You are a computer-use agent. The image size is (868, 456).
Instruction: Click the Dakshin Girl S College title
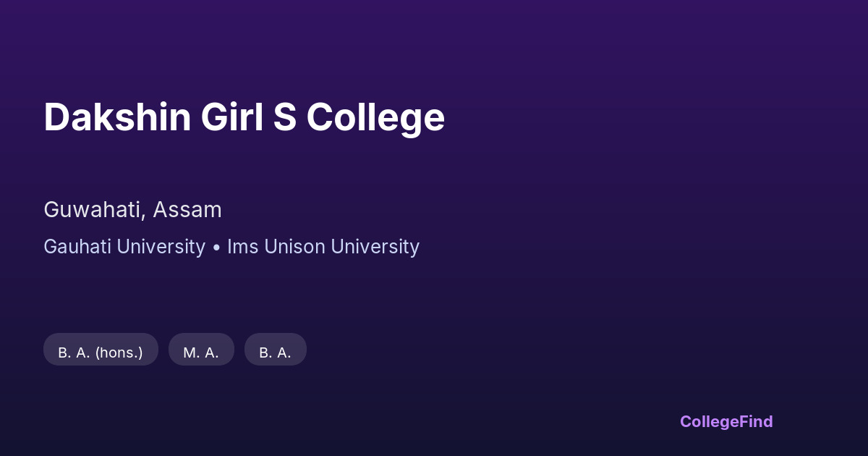[244, 117]
